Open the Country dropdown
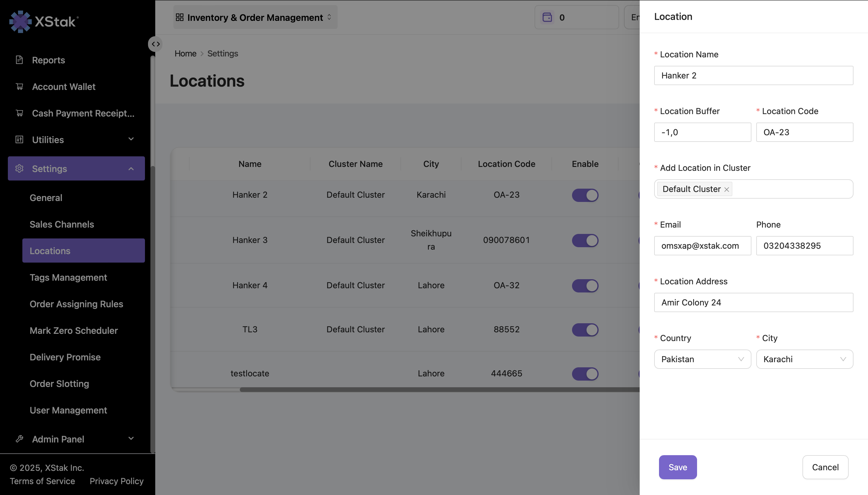Viewport: 868px width, 495px height. pyautogui.click(x=702, y=359)
